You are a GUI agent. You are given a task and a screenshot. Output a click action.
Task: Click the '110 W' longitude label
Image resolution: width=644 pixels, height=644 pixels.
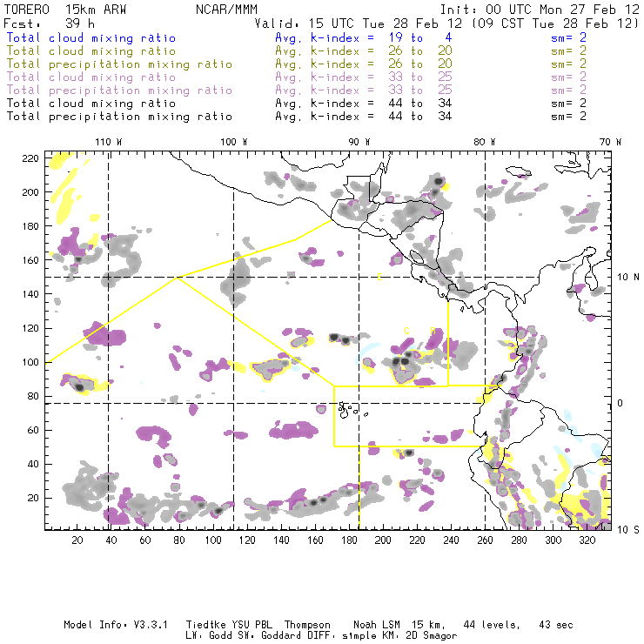109,142
